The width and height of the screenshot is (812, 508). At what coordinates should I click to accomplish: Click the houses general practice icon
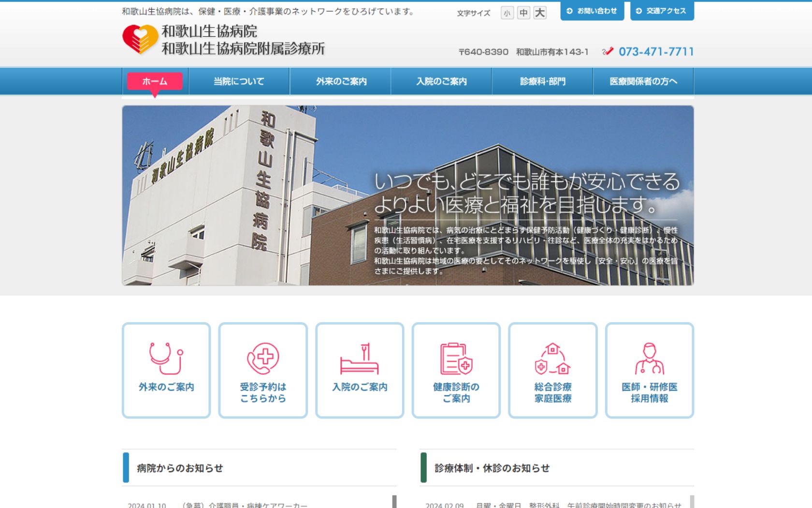[x=552, y=359]
